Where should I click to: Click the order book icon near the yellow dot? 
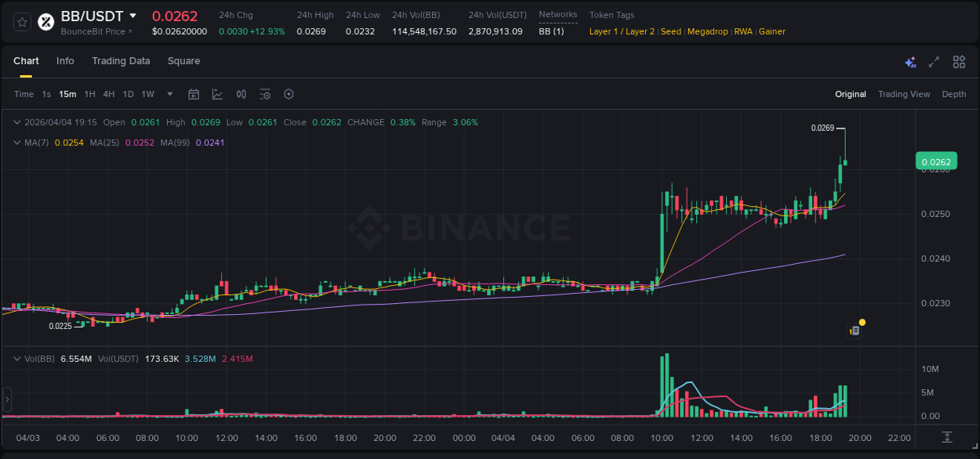pos(853,330)
